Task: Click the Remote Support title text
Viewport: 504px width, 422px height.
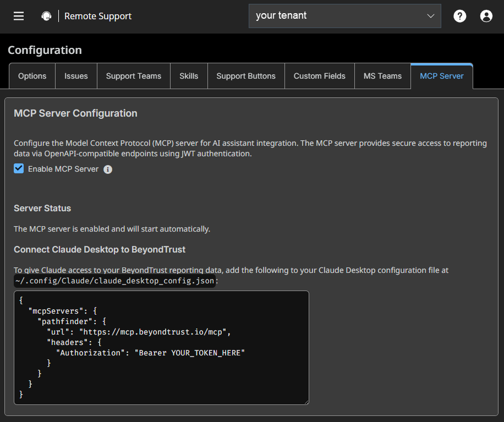Action: pos(98,16)
